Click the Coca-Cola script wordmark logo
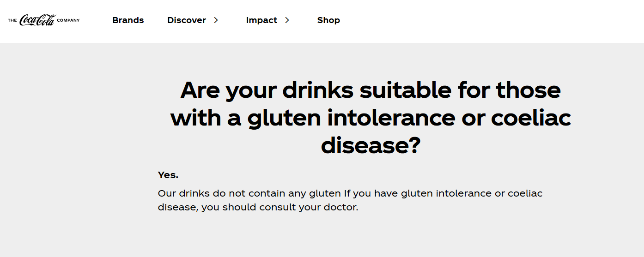Screen dimensions: 644x257 [37, 20]
